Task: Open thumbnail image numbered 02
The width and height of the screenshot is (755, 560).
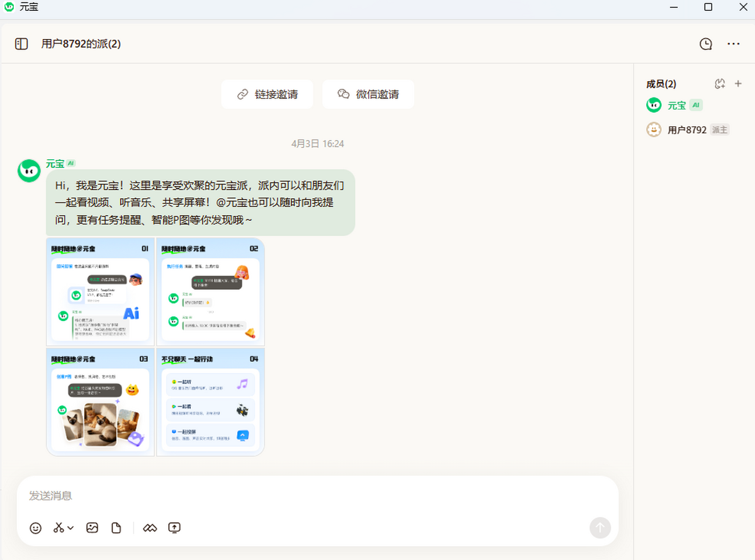Action: coord(210,291)
